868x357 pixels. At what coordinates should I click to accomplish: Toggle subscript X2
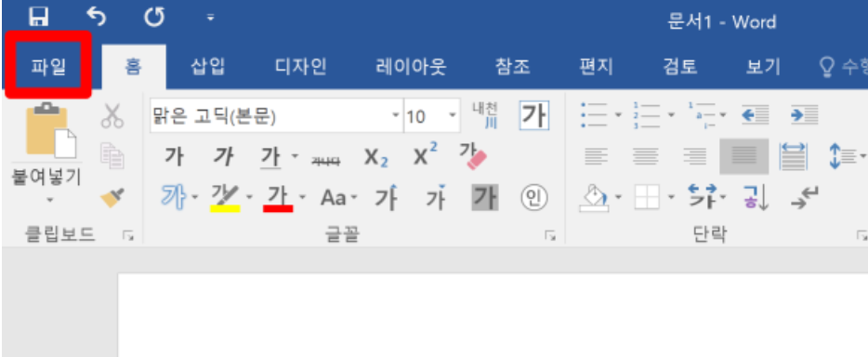376,158
